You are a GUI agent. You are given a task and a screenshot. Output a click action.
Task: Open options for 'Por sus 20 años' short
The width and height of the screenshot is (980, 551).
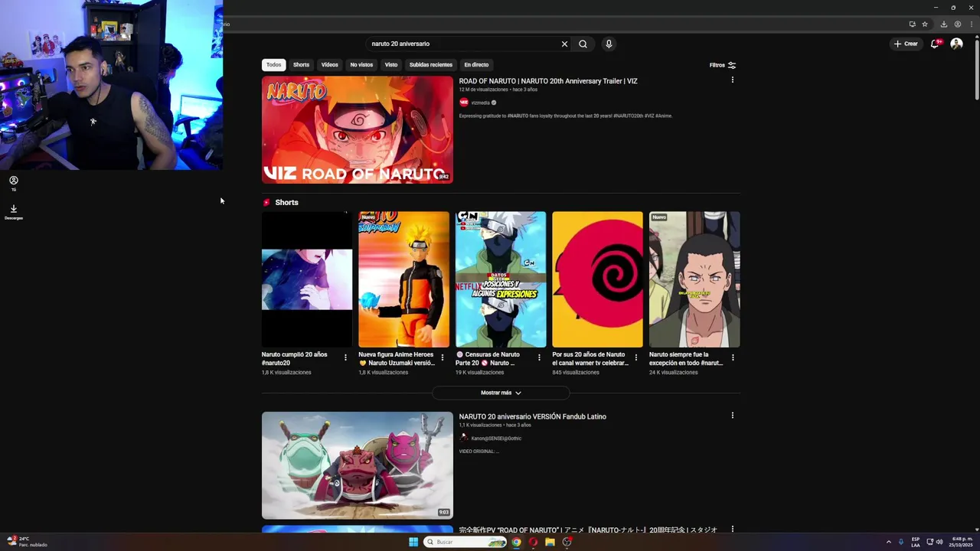[x=635, y=357]
